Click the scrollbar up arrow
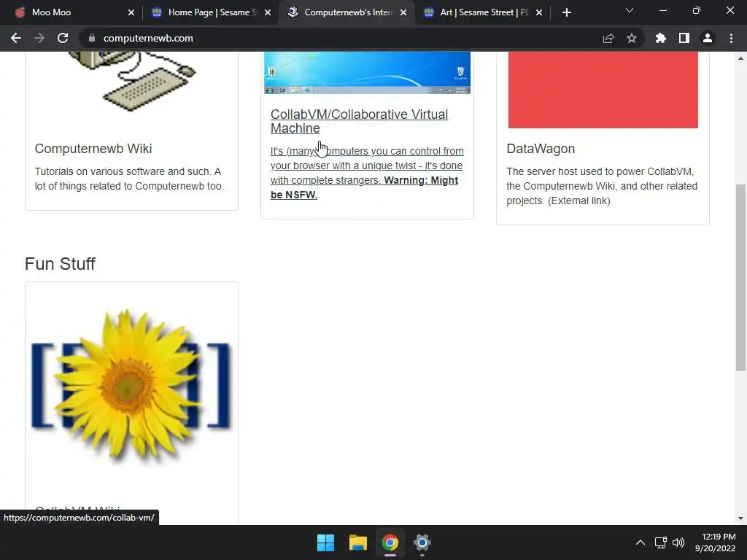747x560 pixels. [740, 58]
